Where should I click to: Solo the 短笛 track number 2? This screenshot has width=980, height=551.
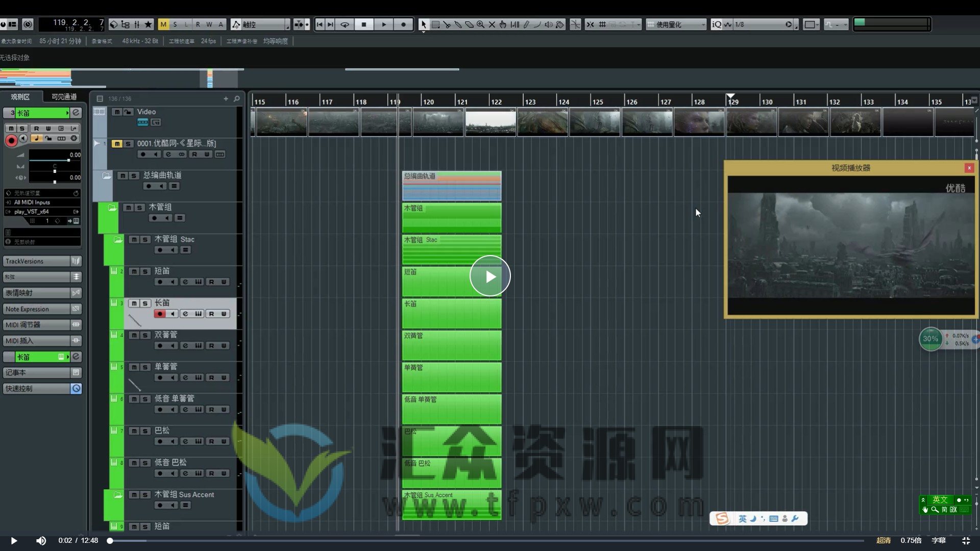click(145, 271)
